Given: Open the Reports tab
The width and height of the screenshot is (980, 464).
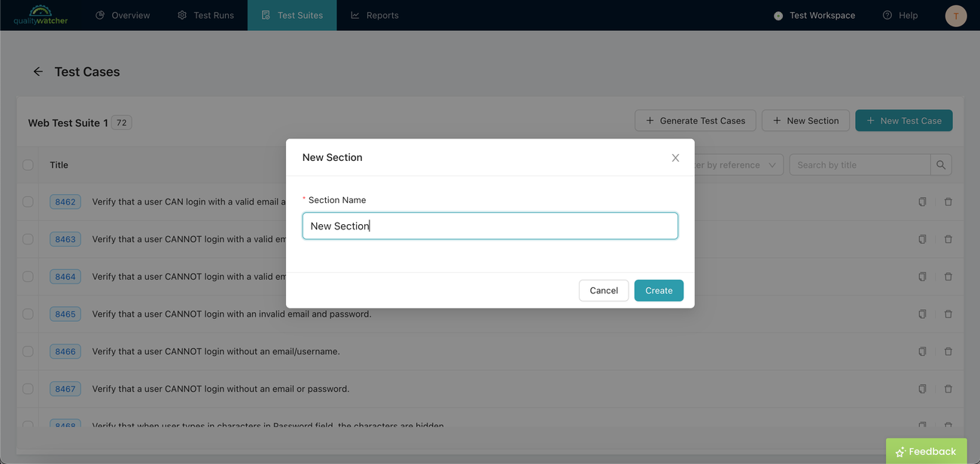Looking at the screenshot, I should 375,15.
